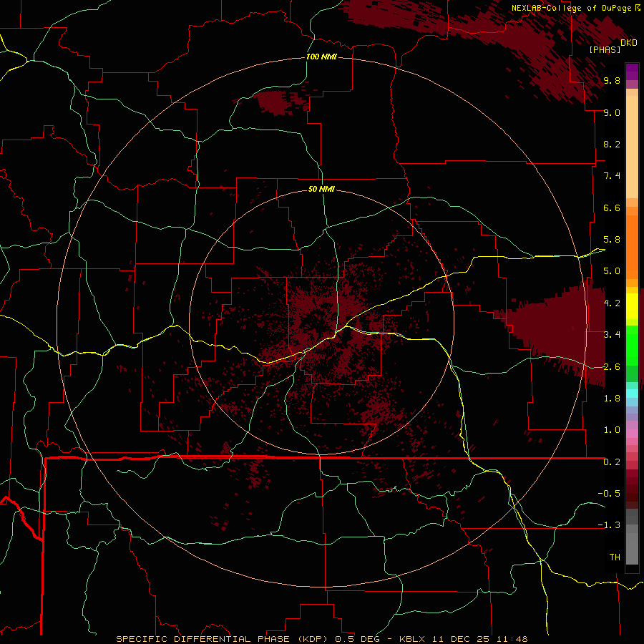Click the yellow segment of the color bar
The image size is (644, 644).
(632, 306)
